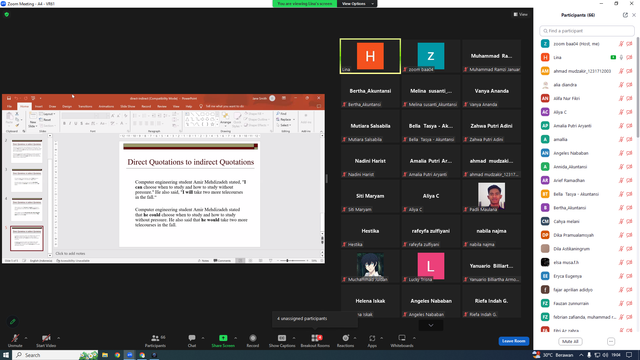Expand the Reactions options arrow

[355, 338]
